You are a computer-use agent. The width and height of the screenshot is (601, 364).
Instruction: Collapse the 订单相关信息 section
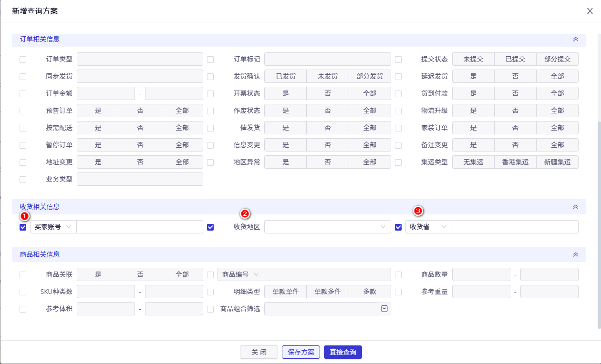tap(576, 39)
